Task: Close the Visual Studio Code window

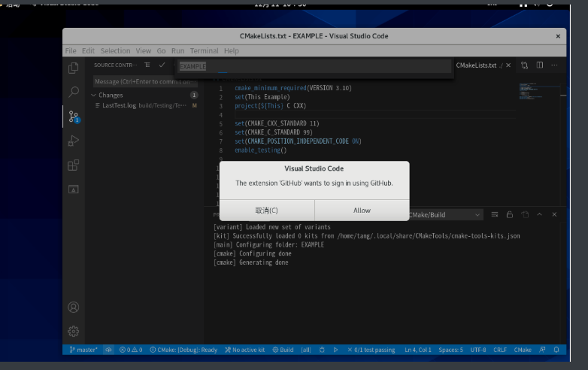Action: 558,36
